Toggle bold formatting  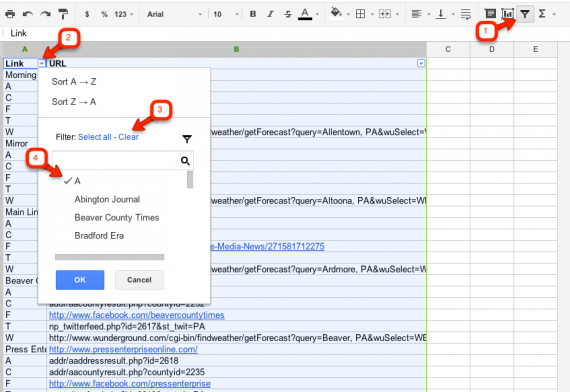pyautogui.click(x=253, y=14)
